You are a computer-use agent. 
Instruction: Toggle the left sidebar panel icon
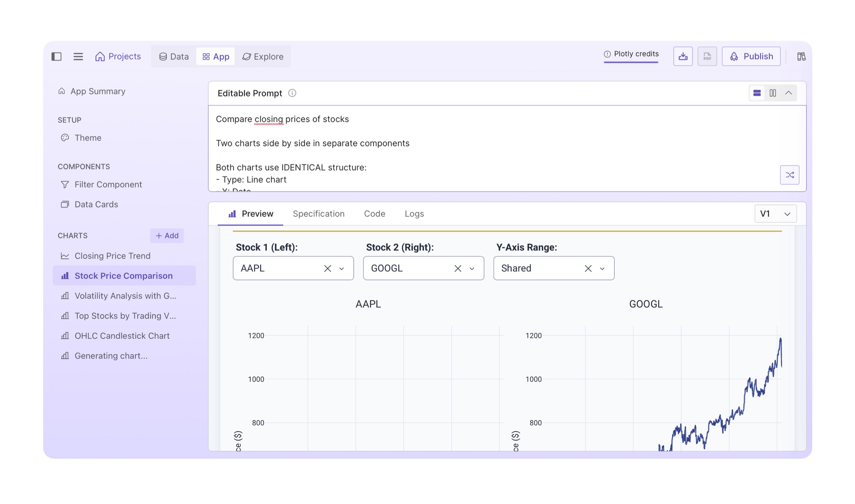pyautogui.click(x=56, y=56)
